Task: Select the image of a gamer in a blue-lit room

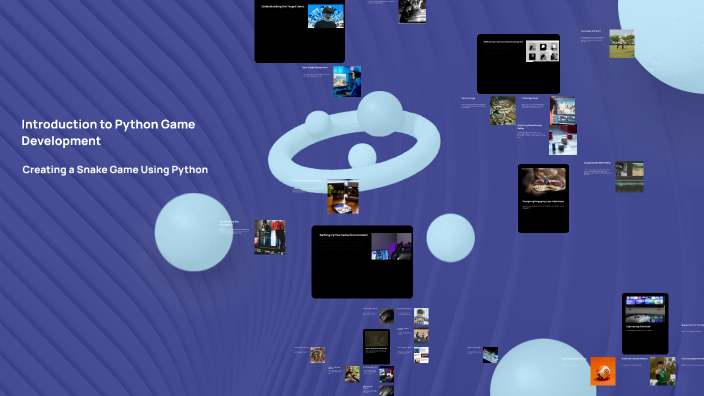Action: pos(347,82)
